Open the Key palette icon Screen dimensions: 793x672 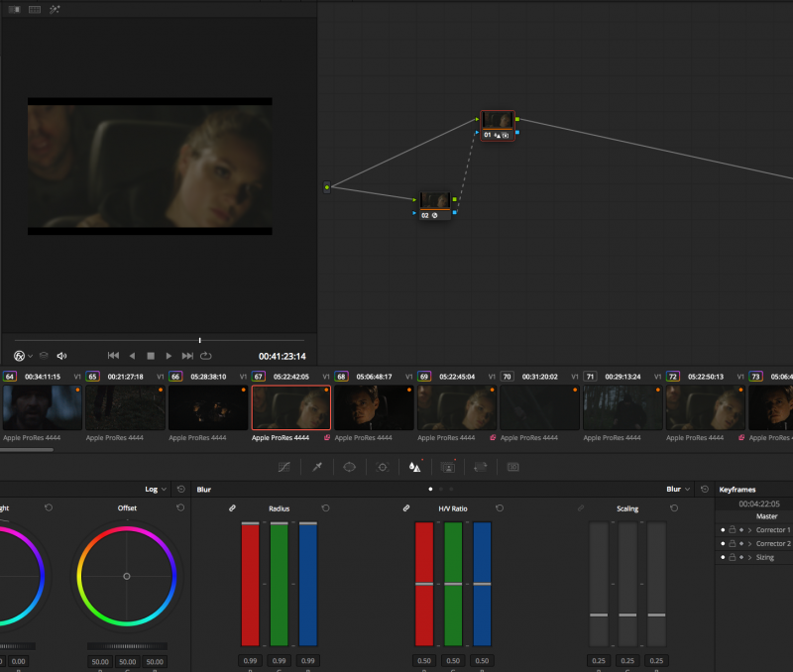coord(447,466)
